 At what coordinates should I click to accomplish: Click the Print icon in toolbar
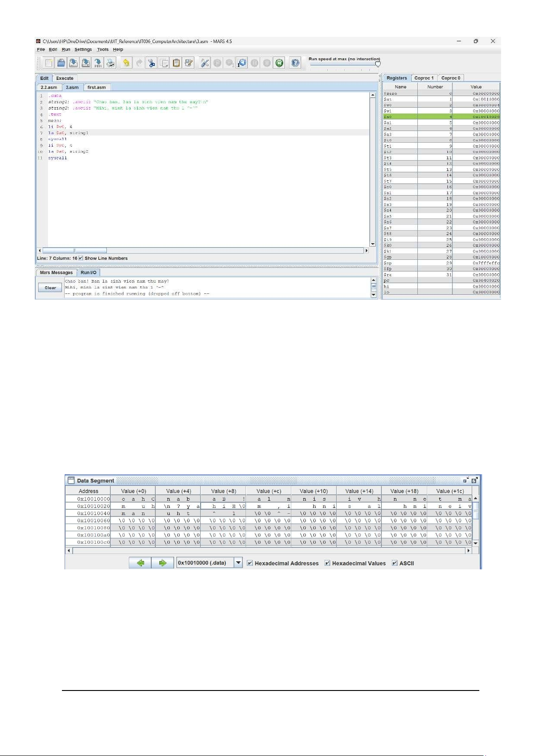tap(110, 63)
